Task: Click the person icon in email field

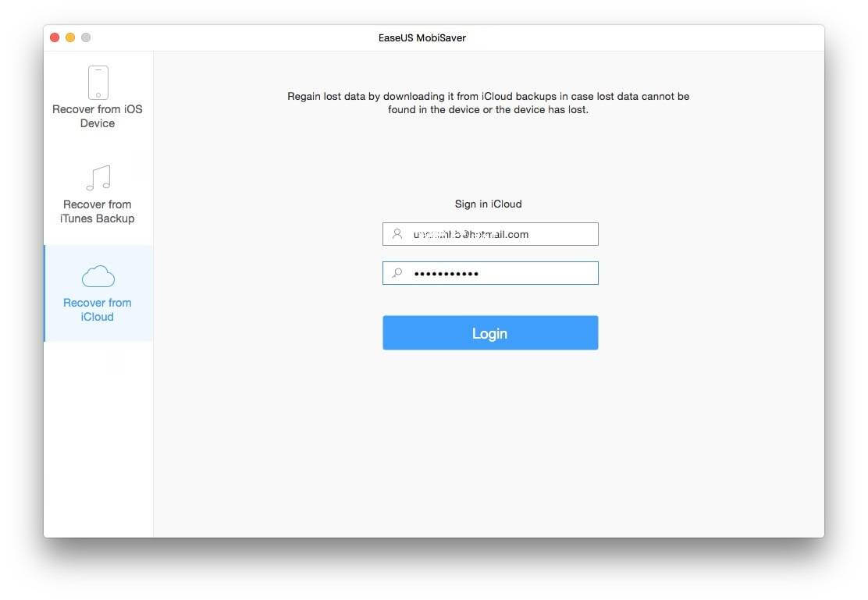Action: tap(396, 233)
